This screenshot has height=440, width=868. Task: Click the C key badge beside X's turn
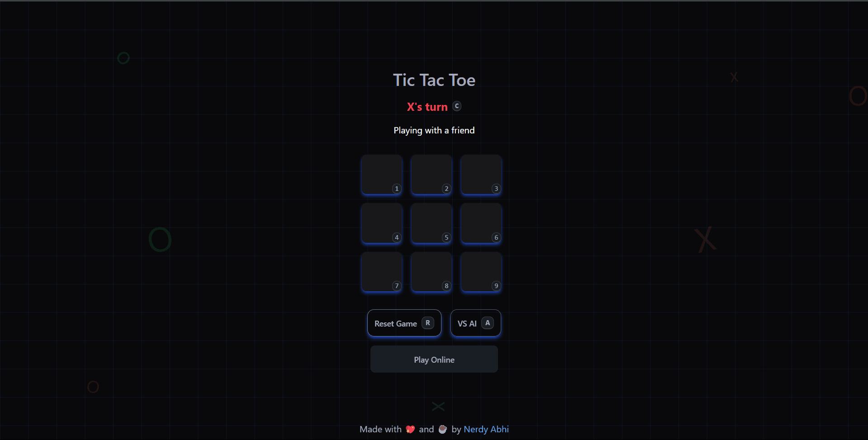coord(457,106)
